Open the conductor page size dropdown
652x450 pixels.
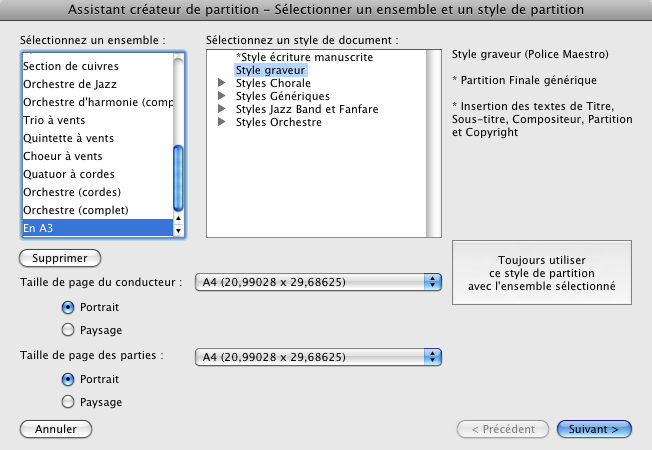[318, 283]
